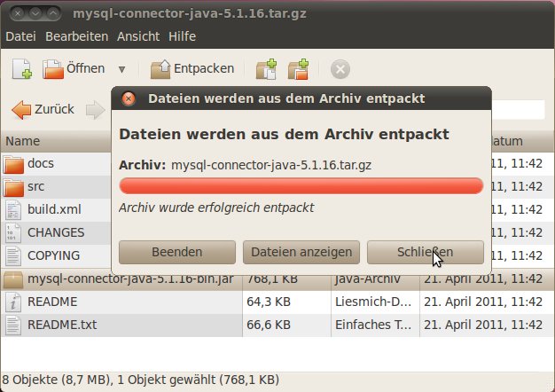Image resolution: width=555 pixels, height=392 pixels.
Task: Expand the Öffnen dropdown arrow
Action: [x=121, y=69]
